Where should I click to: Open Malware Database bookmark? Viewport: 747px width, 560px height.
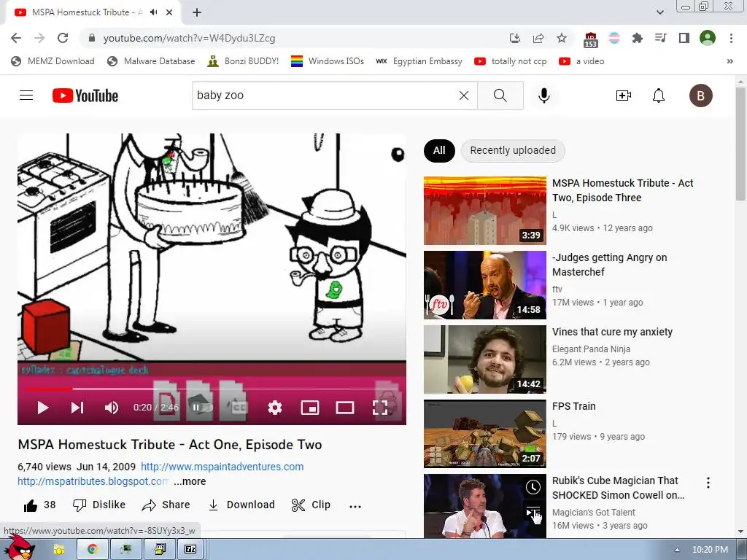click(151, 61)
